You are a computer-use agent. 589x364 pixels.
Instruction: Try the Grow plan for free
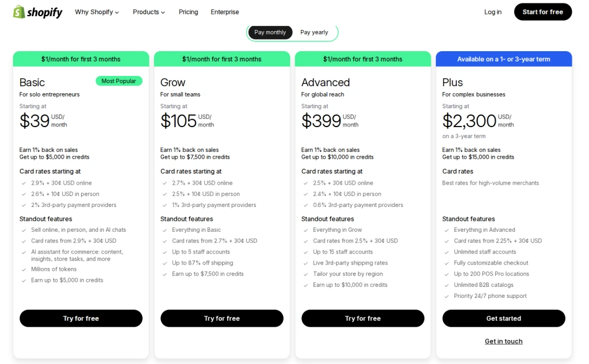point(221,318)
